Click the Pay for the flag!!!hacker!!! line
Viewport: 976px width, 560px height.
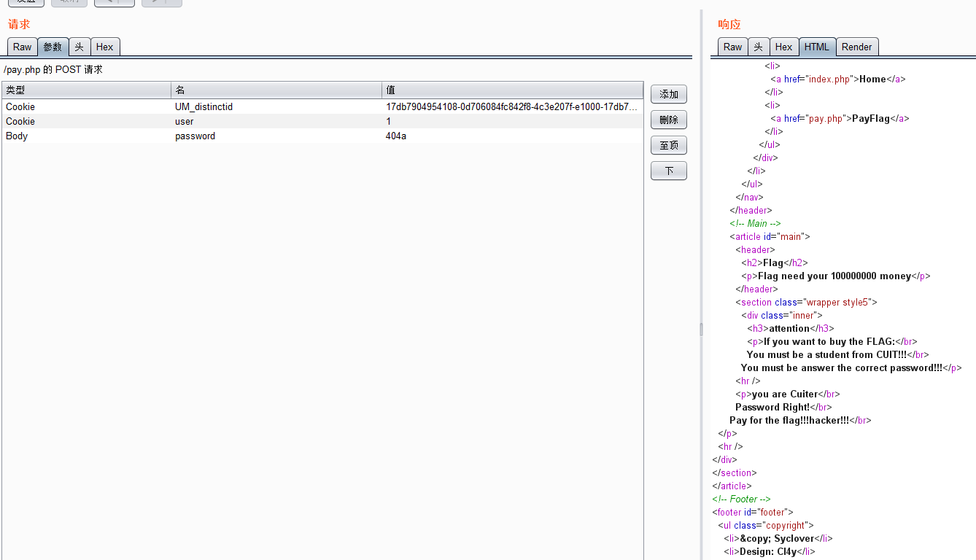789,420
